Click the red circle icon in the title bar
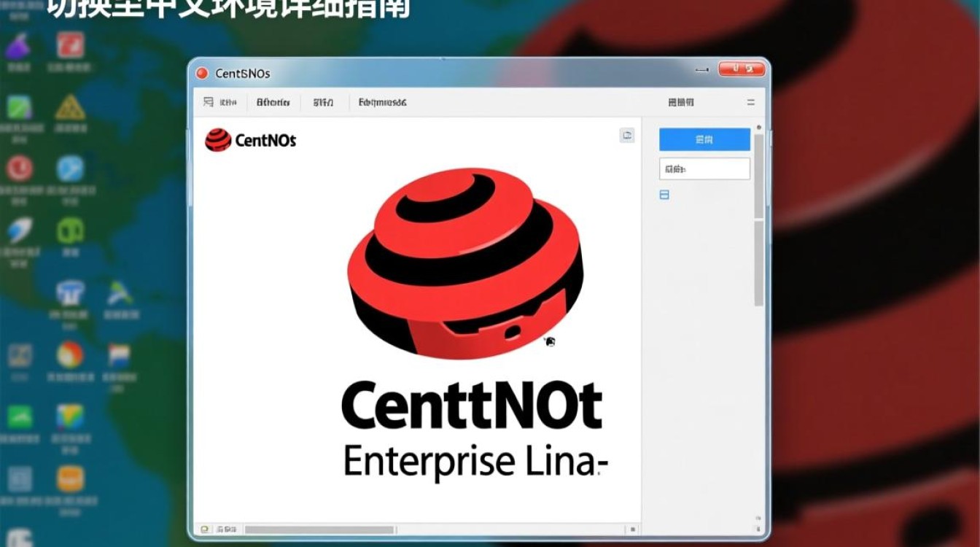This screenshot has width=980, height=547. click(x=202, y=73)
